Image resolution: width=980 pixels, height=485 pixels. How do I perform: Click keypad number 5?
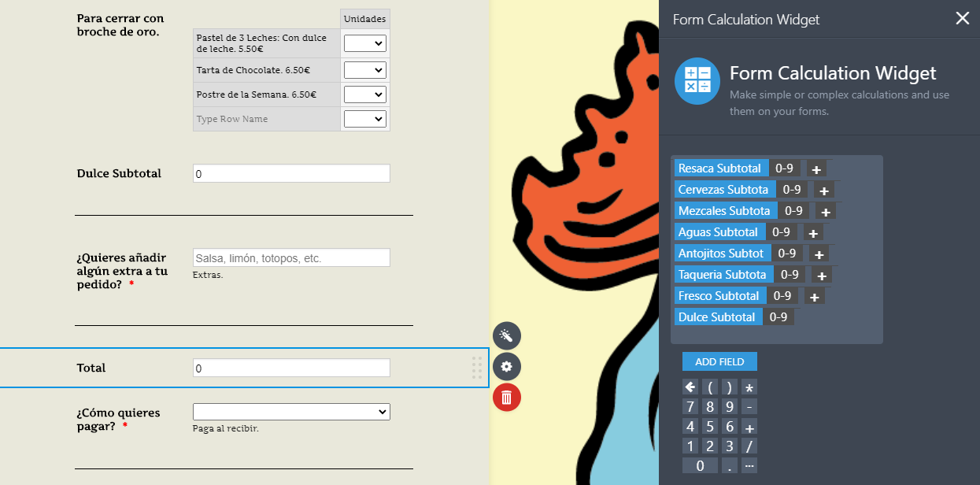(x=710, y=427)
